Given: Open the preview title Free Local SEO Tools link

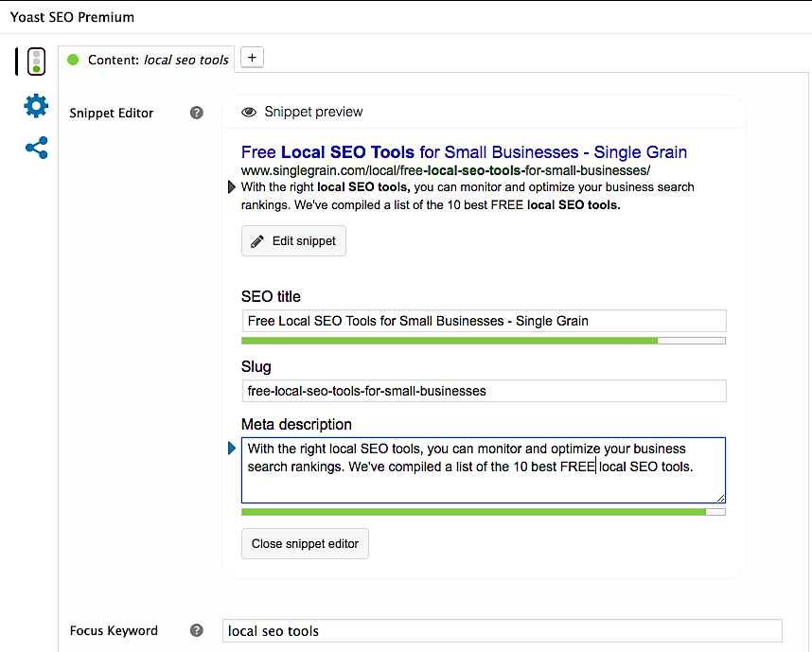Looking at the screenshot, I should pos(464,152).
